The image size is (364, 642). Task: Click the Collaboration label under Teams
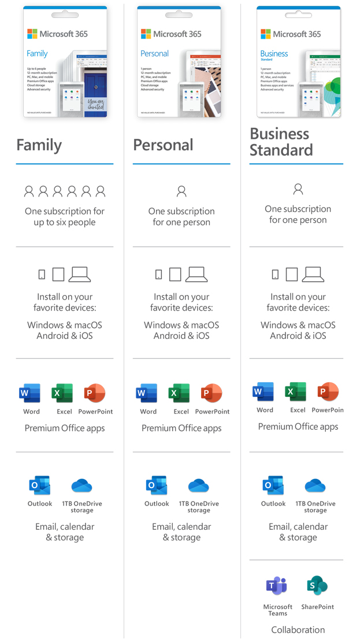(x=298, y=630)
